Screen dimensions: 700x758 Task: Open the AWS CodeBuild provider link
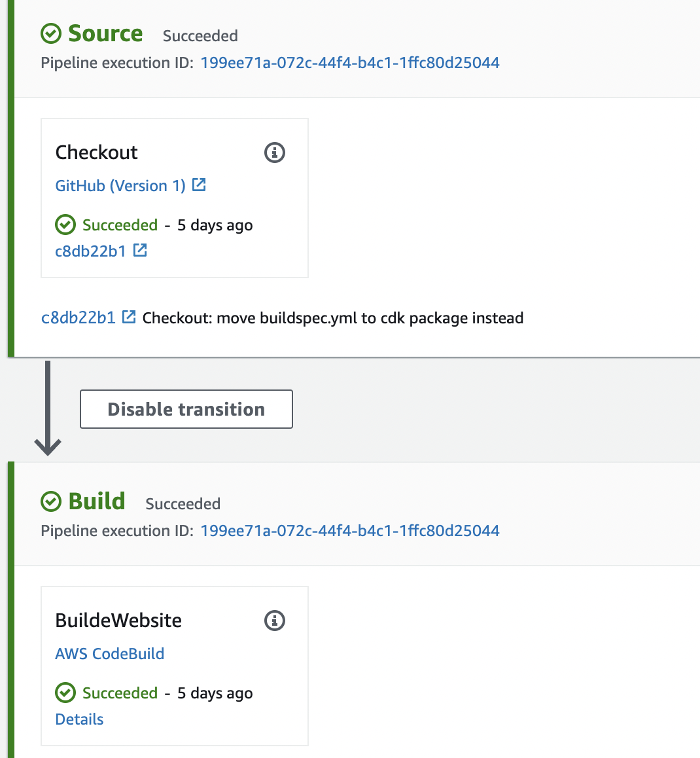(110, 654)
